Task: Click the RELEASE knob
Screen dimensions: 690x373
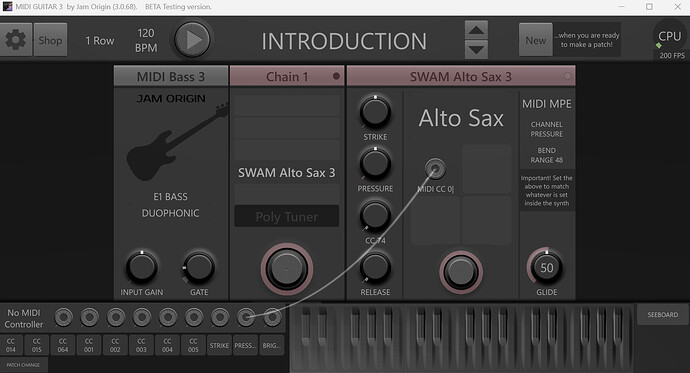Action: click(375, 267)
